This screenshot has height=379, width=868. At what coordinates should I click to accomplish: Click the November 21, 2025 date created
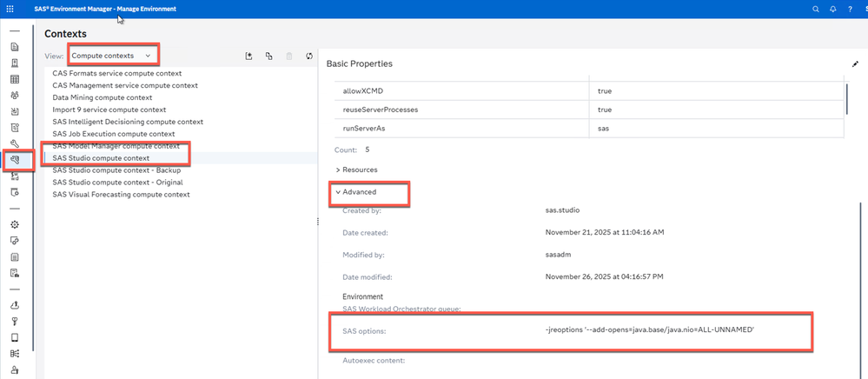pos(605,233)
